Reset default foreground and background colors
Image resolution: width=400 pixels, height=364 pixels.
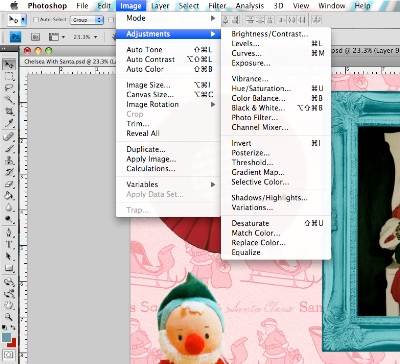point(5,328)
